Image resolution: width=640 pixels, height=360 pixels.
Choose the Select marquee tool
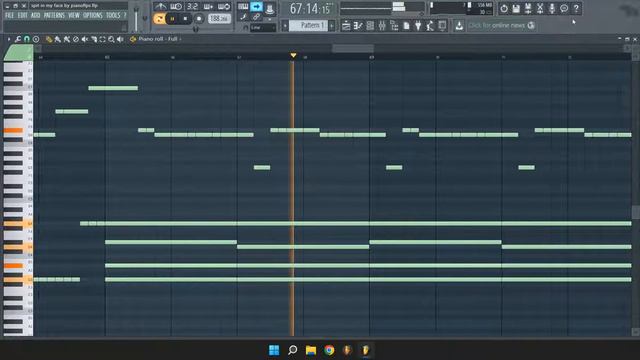[x=102, y=39]
